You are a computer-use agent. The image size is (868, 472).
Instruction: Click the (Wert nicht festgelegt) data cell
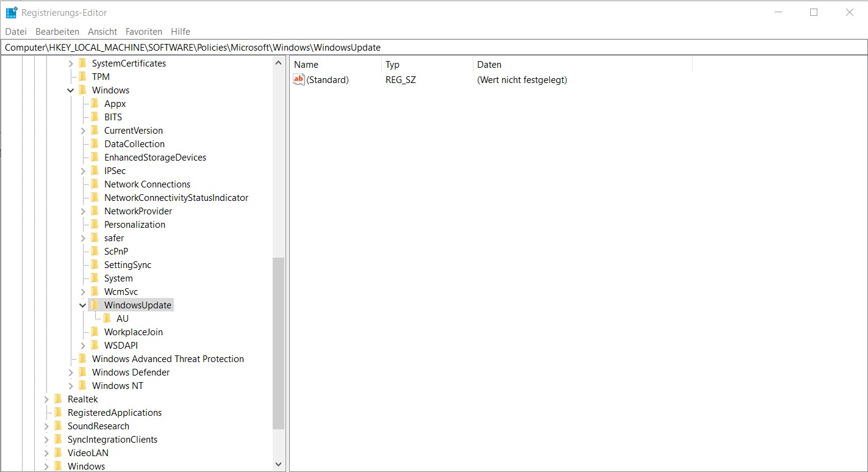coord(522,80)
